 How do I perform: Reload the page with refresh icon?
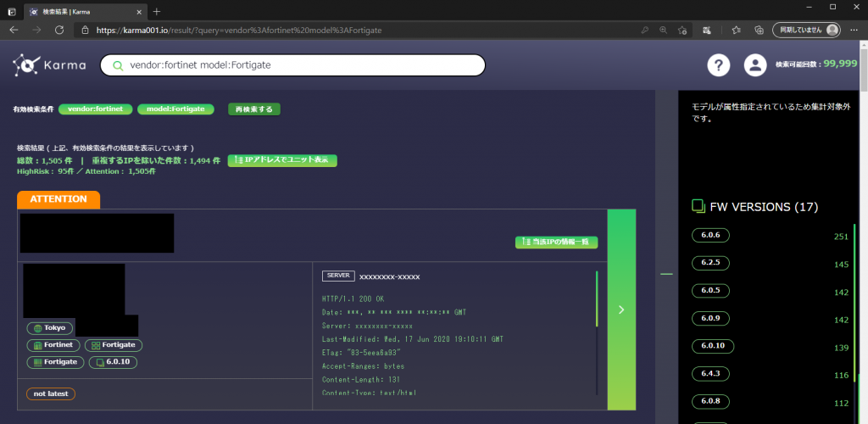point(60,30)
